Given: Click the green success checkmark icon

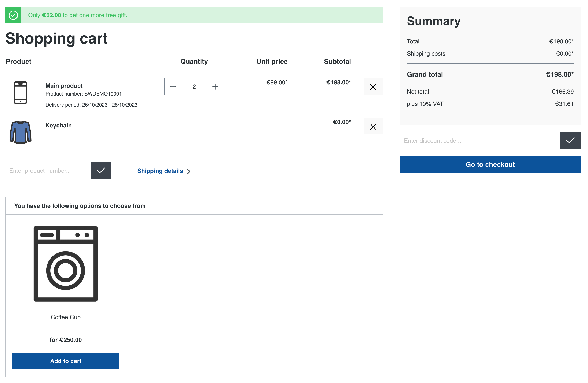Looking at the screenshot, I should click(13, 15).
